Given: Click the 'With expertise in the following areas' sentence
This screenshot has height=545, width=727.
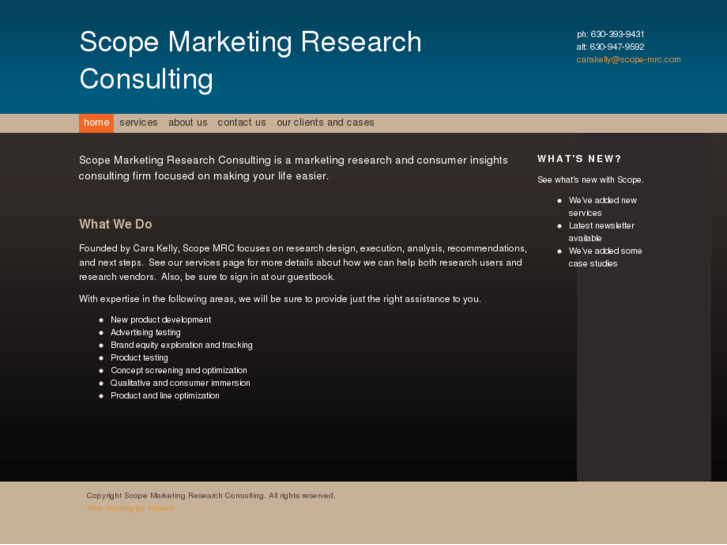Looking at the screenshot, I should (x=280, y=299).
